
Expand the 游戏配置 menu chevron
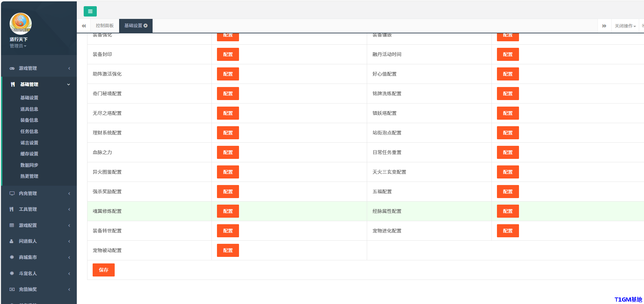tap(69, 226)
